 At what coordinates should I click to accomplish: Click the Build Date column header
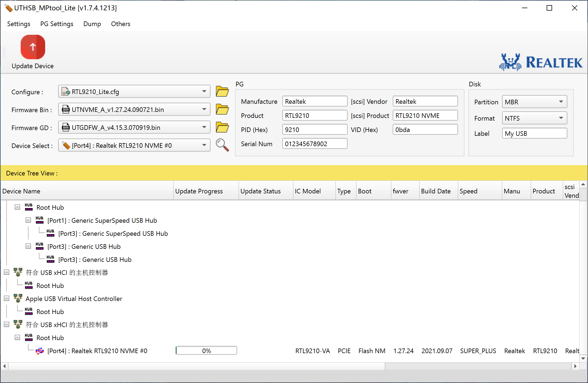439,191
